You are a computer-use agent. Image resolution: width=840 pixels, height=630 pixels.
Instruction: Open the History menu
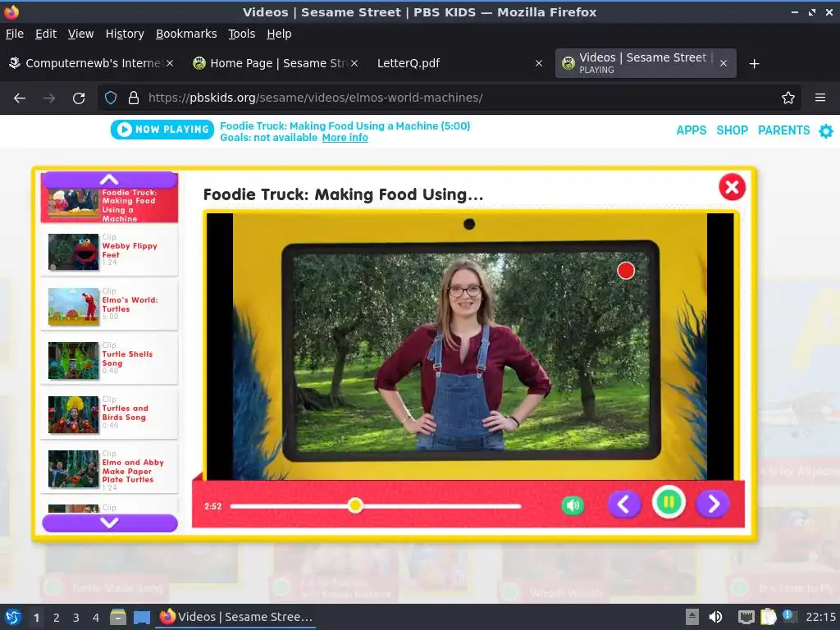point(125,34)
